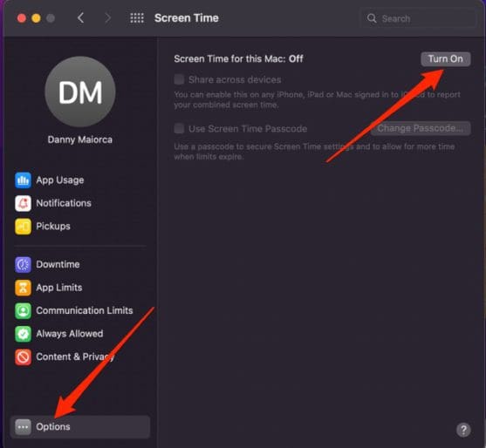Click the Search input field
Screen dimensions: 486x448
pyautogui.click(x=418, y=18)
